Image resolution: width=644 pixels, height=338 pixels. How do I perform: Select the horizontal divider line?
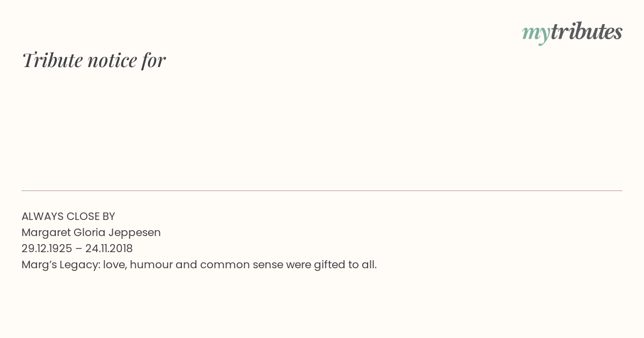click(x=322, y=190)
